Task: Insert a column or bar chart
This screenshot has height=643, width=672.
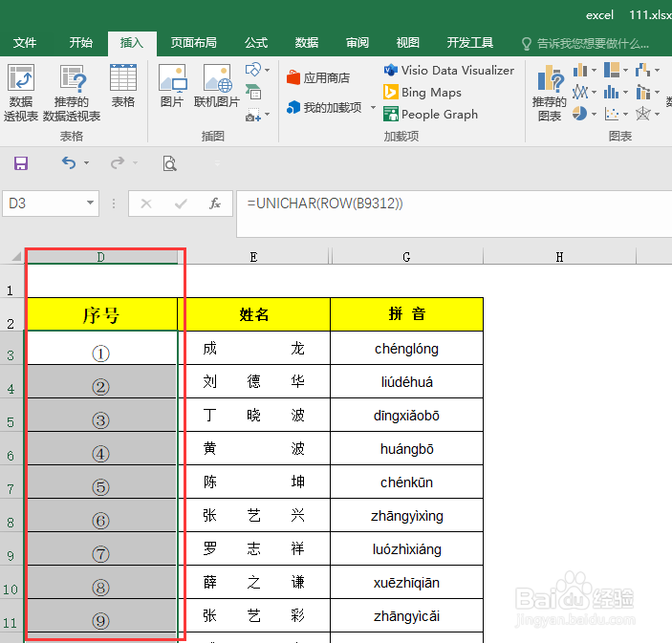Action: point(580,70)
